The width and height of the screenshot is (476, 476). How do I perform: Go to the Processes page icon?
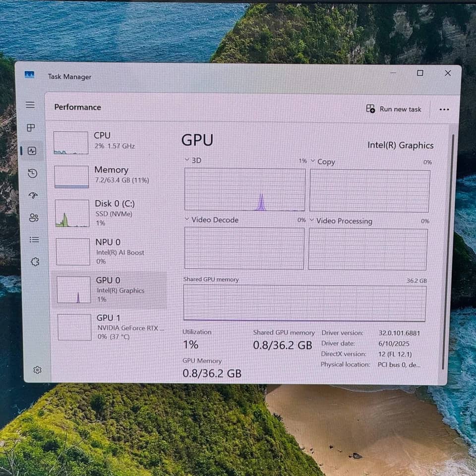tap(31, 128)
